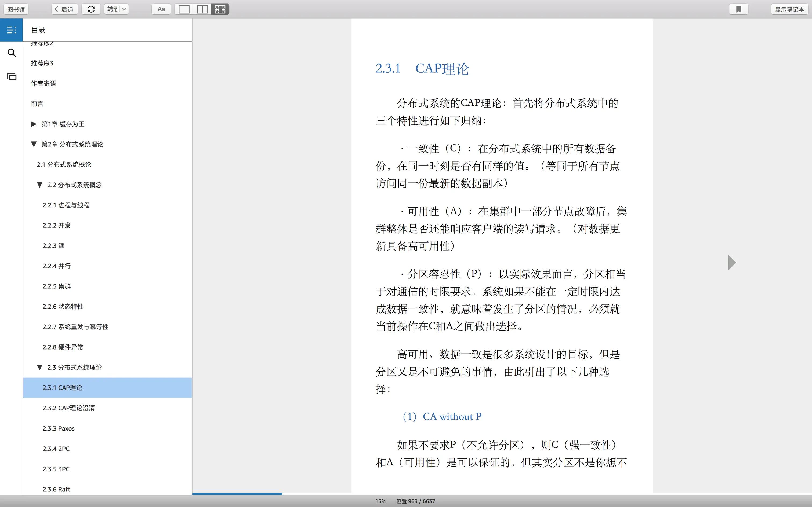812x507 pixels.
Task: Go to next page arrow
Action: click(x=732, y=263)
